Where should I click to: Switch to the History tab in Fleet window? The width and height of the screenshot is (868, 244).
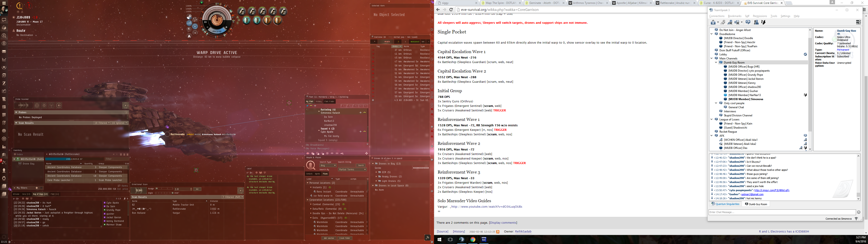318,101
